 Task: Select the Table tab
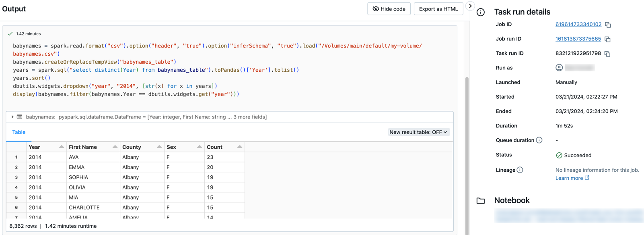pyautogui.click(x=19, y=132)
